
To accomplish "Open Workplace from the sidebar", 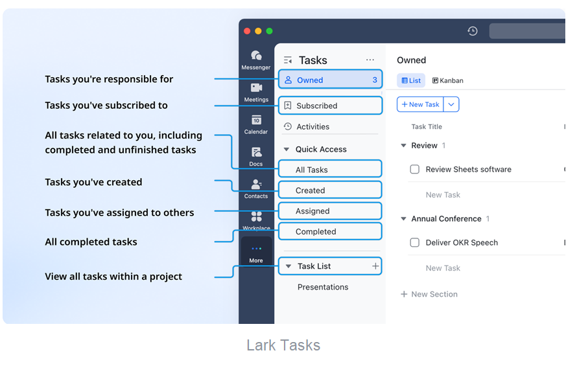I will point(256,219).
